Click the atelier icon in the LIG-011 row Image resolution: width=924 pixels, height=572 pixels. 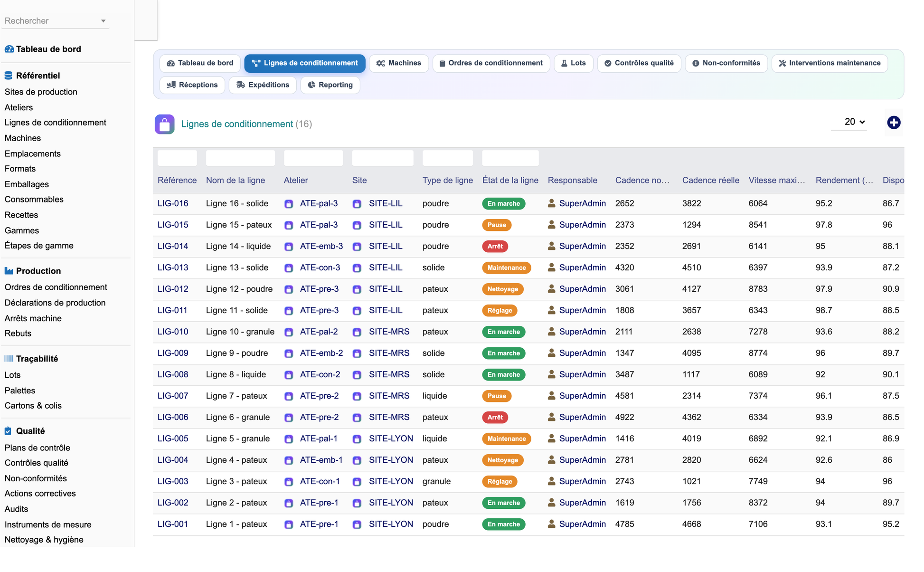click(x=289, y=311)
